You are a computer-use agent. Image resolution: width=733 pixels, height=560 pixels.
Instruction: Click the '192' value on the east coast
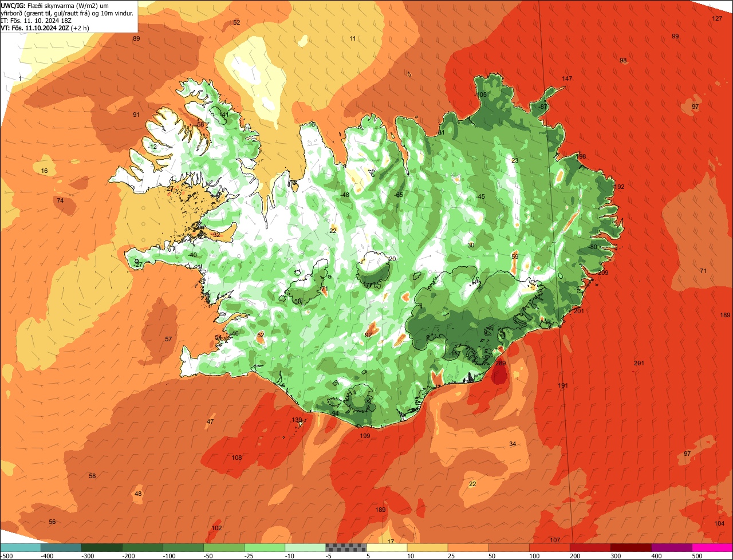pyautogui.click(x=619, y=187)
